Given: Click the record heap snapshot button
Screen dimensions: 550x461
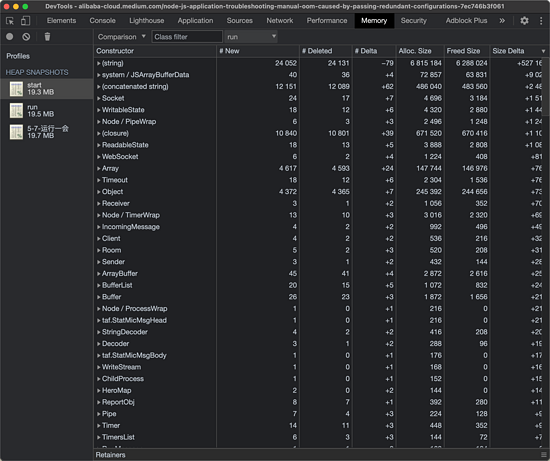Looking at the screenshot, I should (10, 36).
